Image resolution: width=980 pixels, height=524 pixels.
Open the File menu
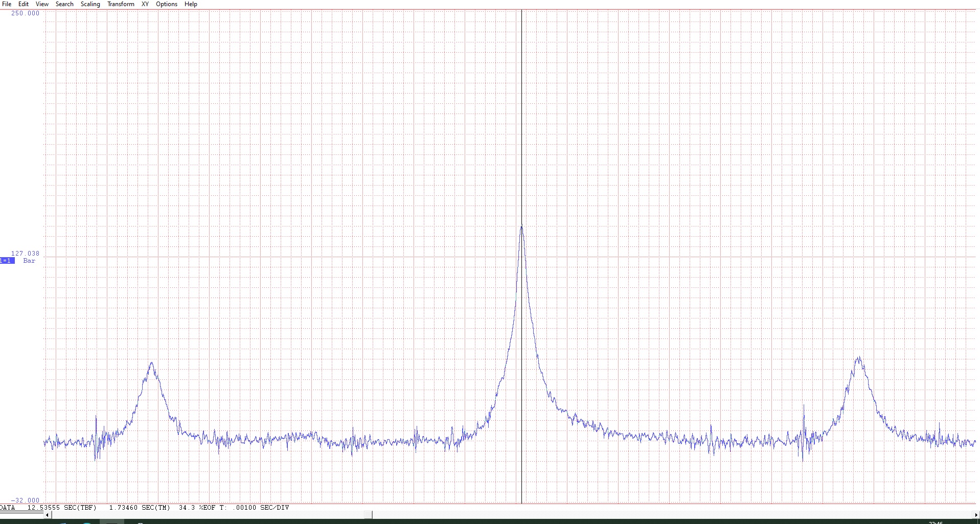(x=7, y=4)
